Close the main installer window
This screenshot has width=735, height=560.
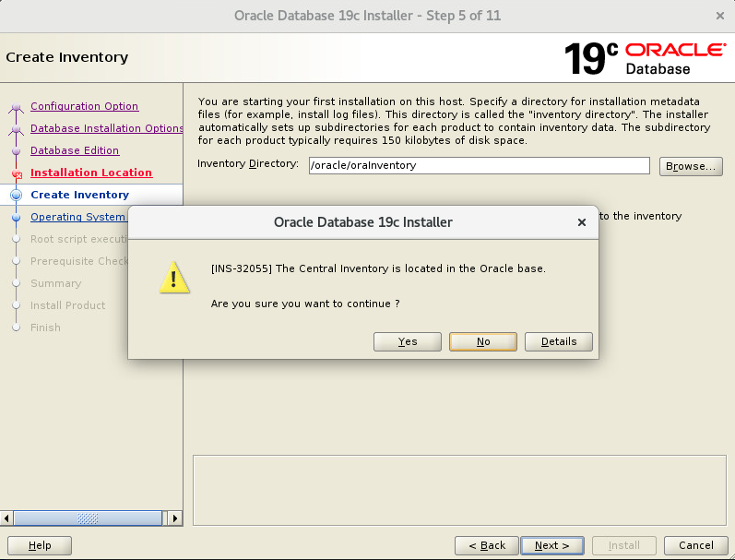[x=720, y=16]
